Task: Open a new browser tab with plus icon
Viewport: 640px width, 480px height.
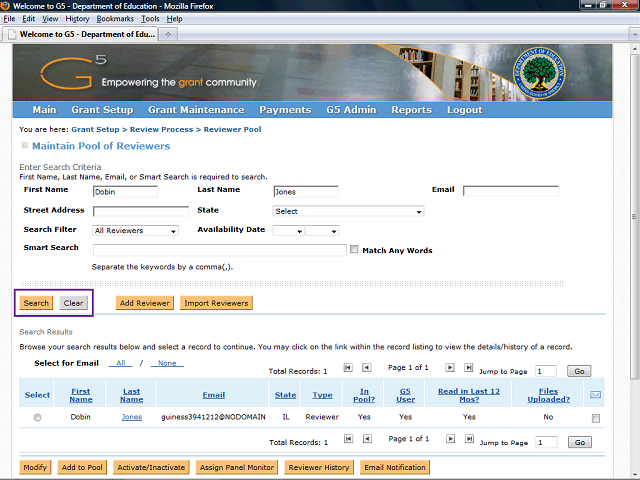Action: tap(168, 34)
